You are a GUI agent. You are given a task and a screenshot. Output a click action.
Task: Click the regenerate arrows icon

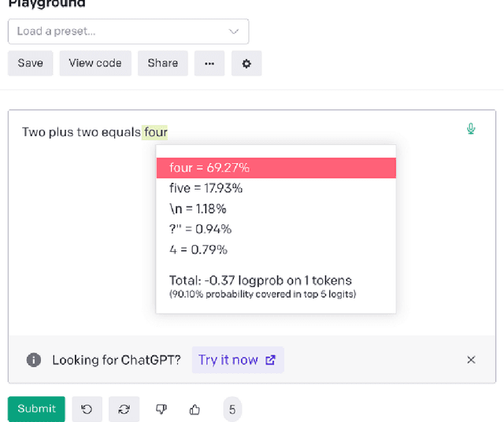(x=124, y=409)
